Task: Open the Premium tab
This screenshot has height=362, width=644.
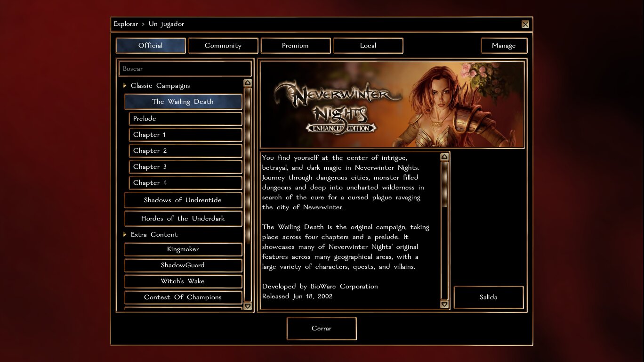Action: click(296, 46)
